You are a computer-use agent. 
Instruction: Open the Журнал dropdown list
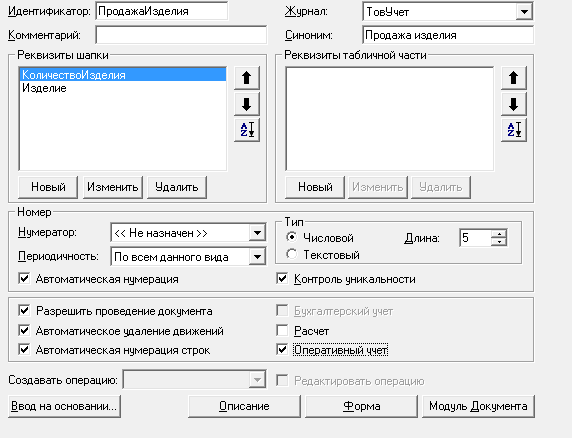coord(524,12)
